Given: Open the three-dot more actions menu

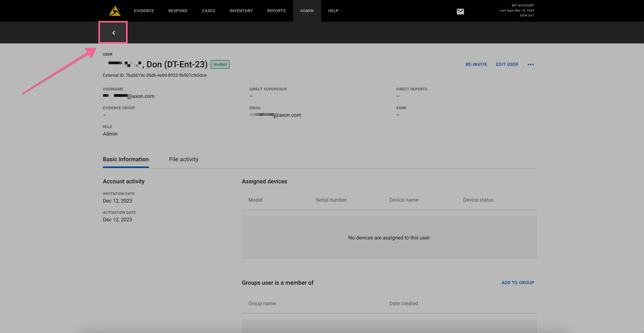Looking at the screenshot, I should tap(530, 65).
